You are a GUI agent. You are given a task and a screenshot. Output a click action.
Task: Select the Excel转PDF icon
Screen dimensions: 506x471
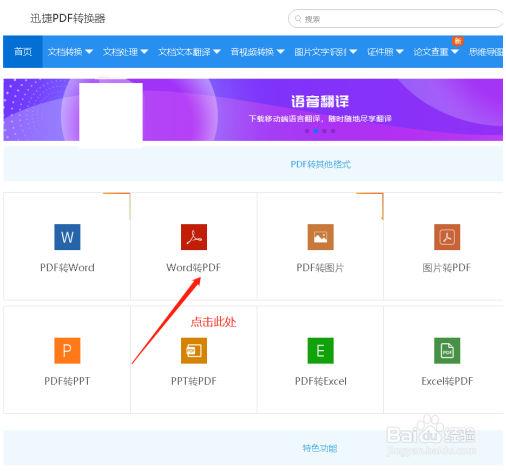[x=447, y=350]
